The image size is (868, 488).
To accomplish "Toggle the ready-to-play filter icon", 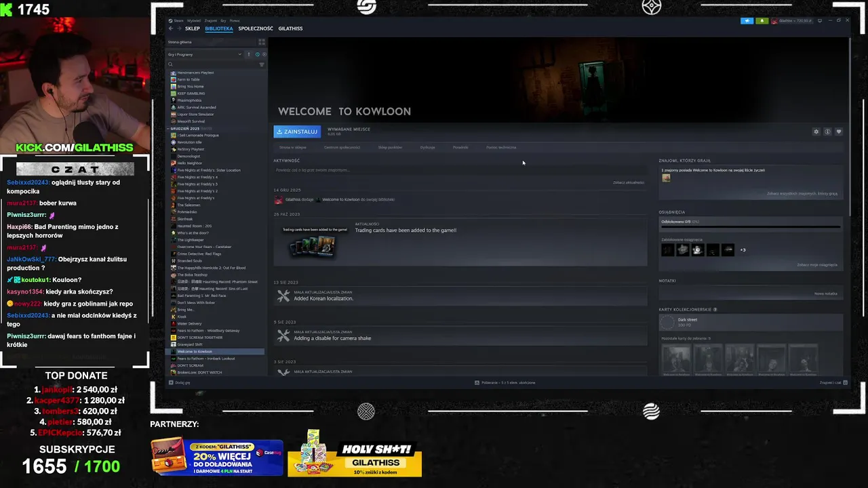I will tap(264, 54).
